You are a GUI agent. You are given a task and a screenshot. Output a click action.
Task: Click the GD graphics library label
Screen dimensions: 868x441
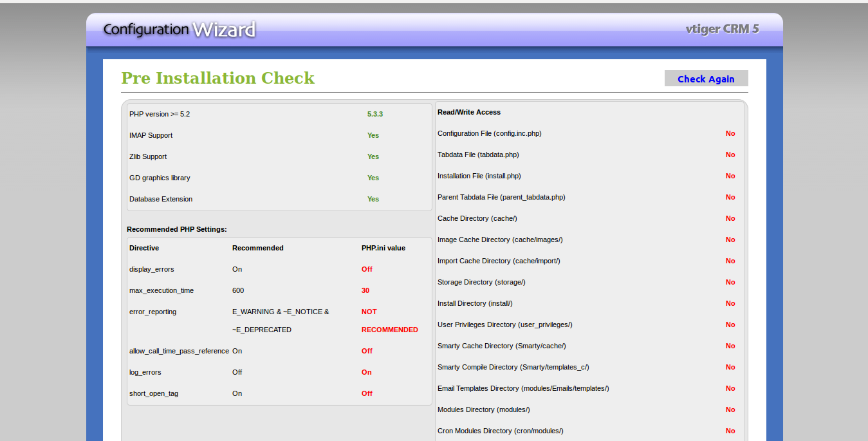point(160,178)
